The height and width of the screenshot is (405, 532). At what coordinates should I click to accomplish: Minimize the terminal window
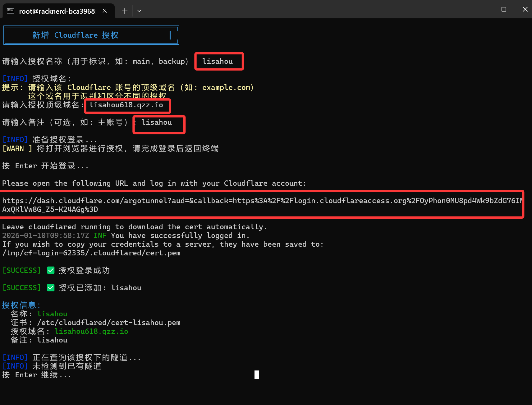[x=482, y=9]
